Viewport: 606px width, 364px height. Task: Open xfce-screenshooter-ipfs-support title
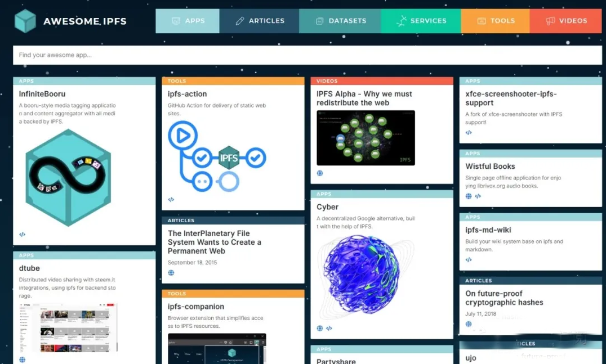[511, 98]
